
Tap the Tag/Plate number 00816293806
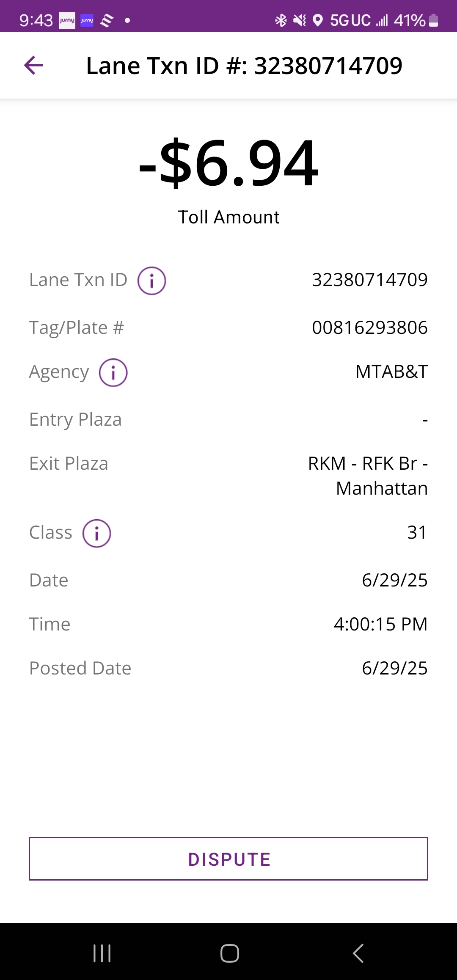(x=369, y=328)
